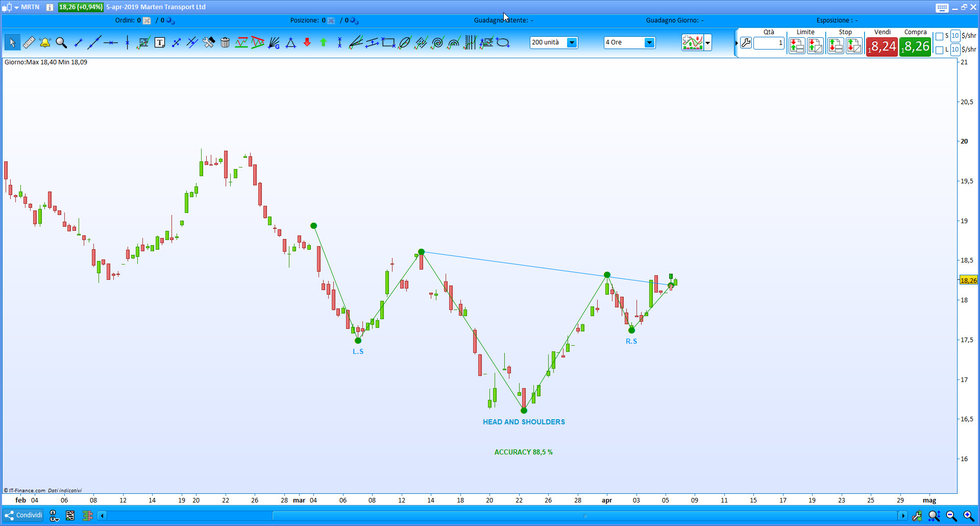The image size is (980, 526).
Task: Click the red Vendi 8,24 button
Action: tap(882, 47)
